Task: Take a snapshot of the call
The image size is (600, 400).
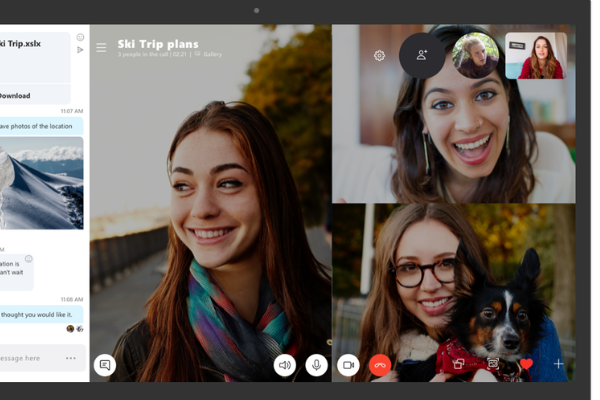Action: [x=493, y=363]
